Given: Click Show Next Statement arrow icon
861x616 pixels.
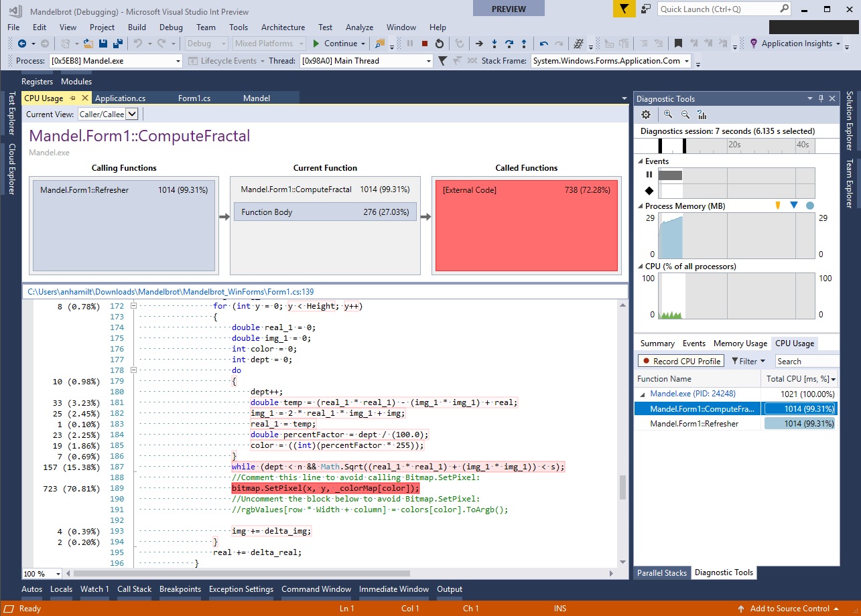Looking at the screenshot, I should [x=479, y=44].
